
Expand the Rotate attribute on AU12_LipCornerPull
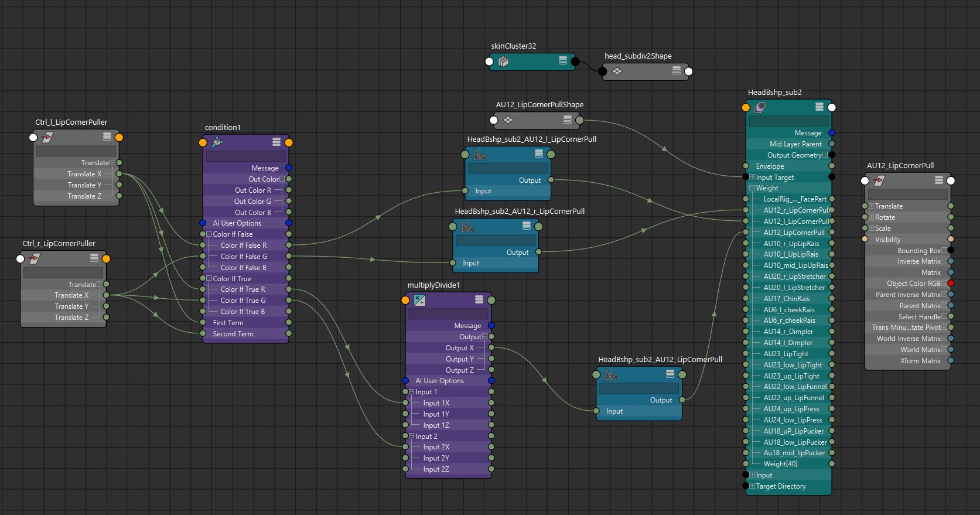click(x=871, y=217)
